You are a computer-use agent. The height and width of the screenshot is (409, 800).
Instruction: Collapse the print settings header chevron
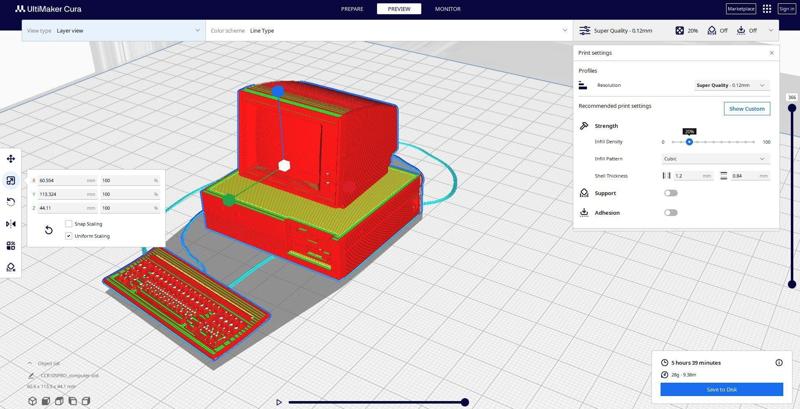[770, 31]
